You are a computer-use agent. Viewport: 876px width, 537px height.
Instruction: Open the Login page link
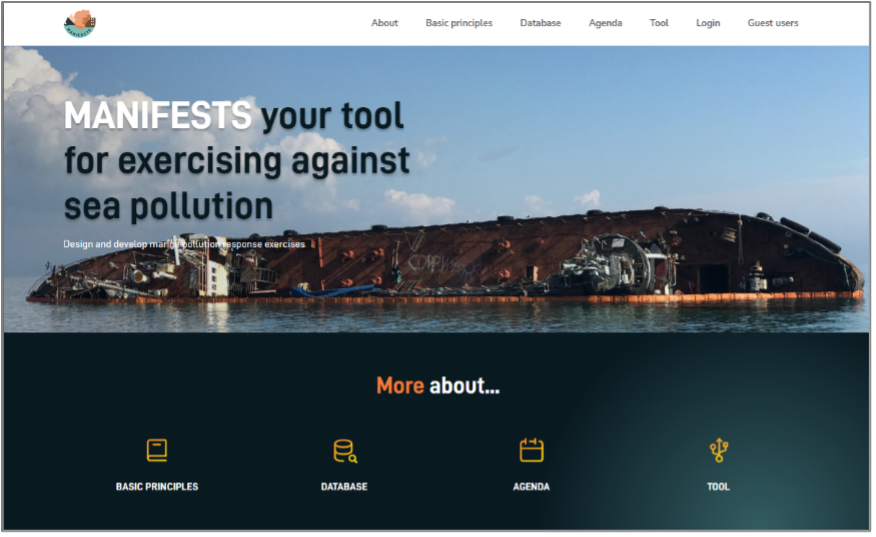[x=708, y=23]
